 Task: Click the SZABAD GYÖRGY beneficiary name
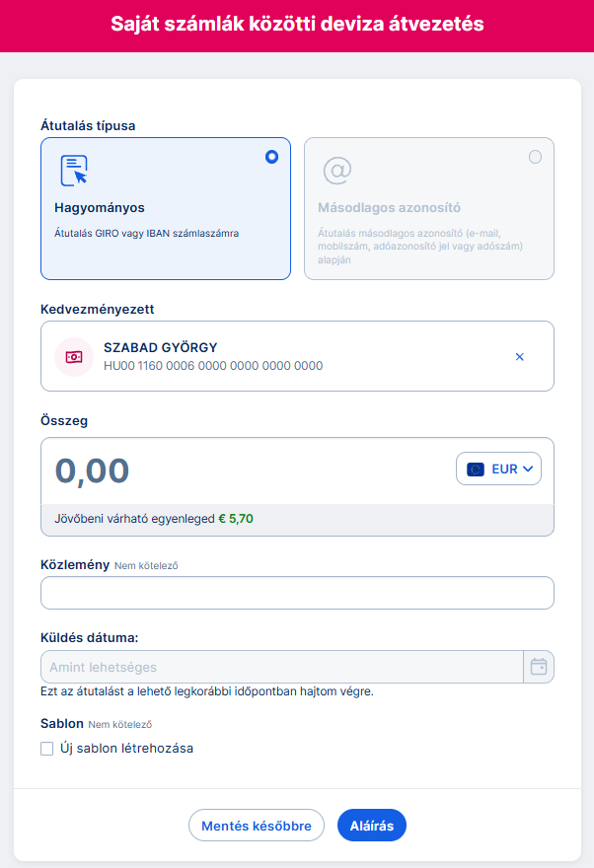click(x=160, y=347)
